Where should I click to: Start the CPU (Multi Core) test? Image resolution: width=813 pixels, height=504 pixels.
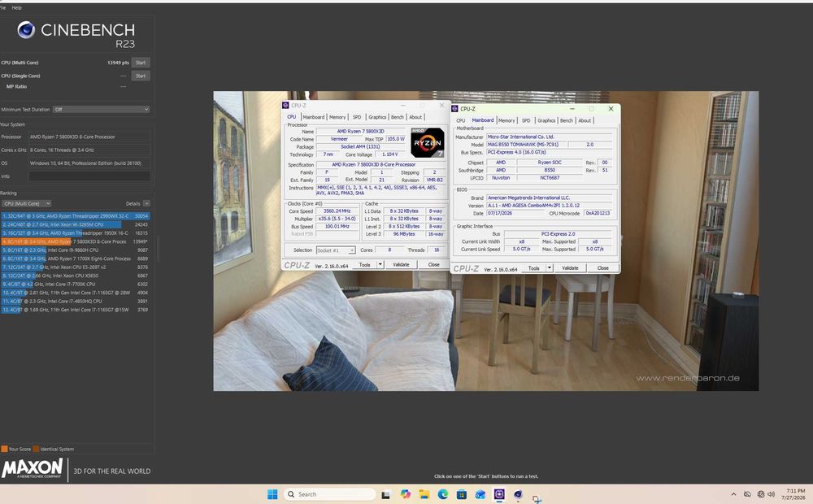coord(141,63)
